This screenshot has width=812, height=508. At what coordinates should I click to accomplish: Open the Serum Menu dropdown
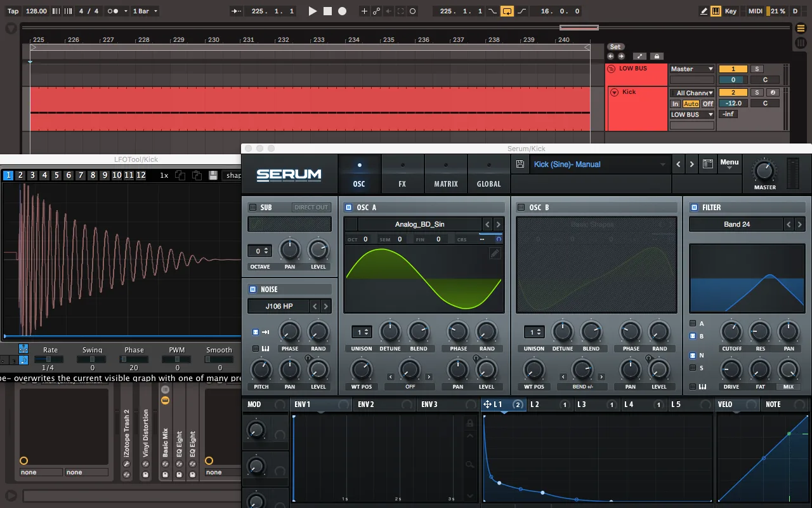tap(730, 164)
